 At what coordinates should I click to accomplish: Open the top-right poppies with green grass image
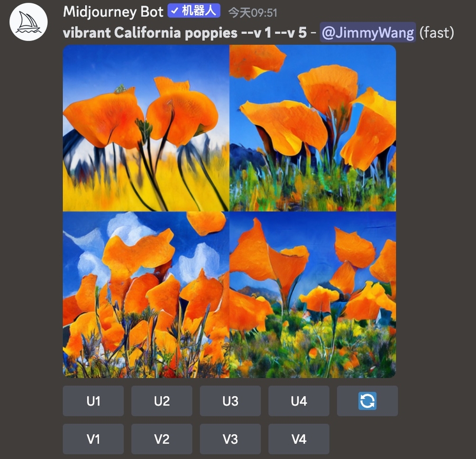[313, 128]
